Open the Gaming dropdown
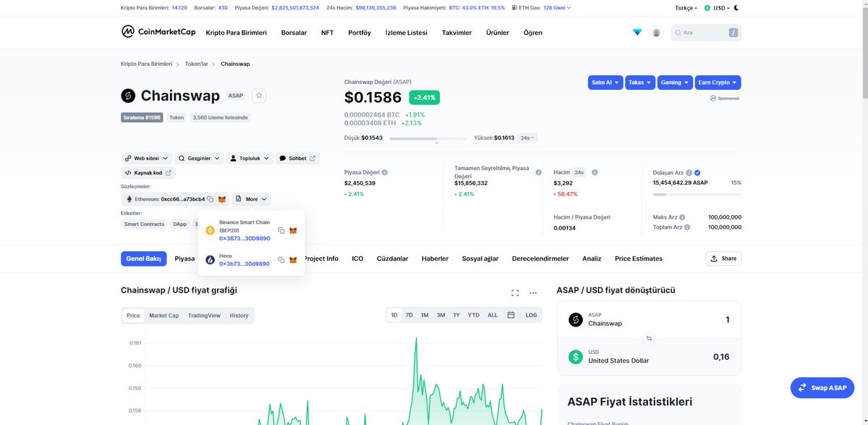868x425 pixels. [675, 83]
